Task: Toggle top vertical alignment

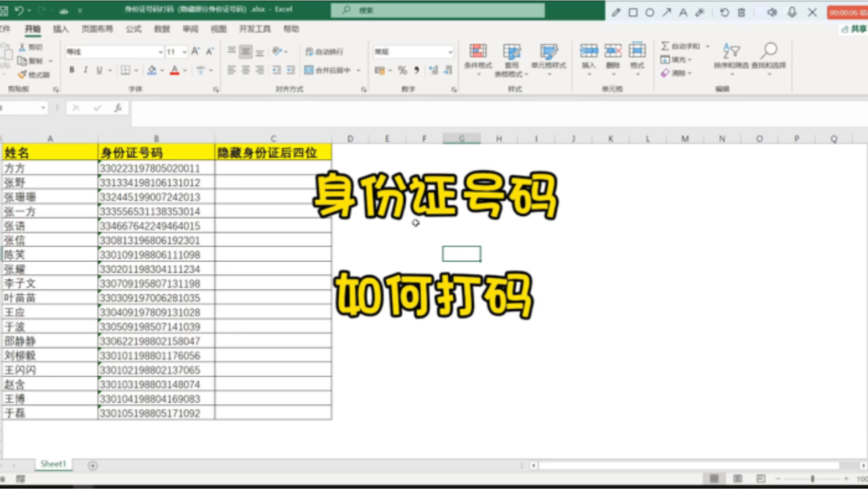Action: tap(232, 51)
